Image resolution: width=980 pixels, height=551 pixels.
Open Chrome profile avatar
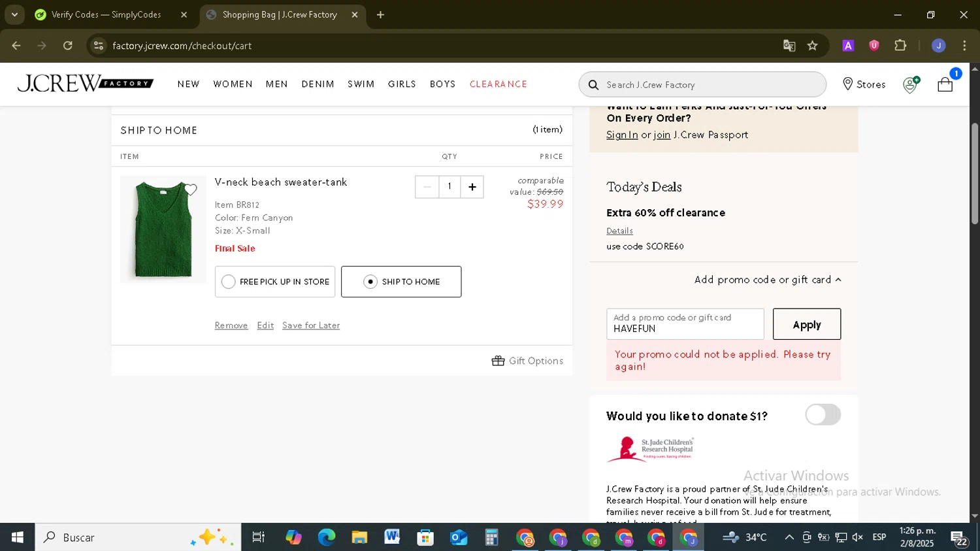tap(939, 46)
